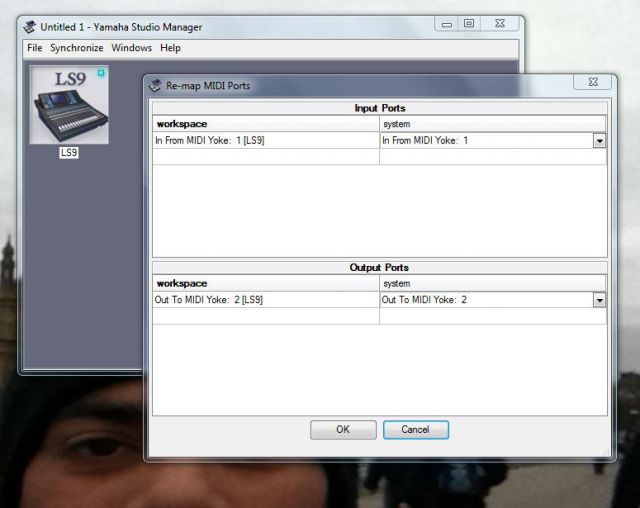Click the cyan status indicator on LS9

tap(101, 73)
